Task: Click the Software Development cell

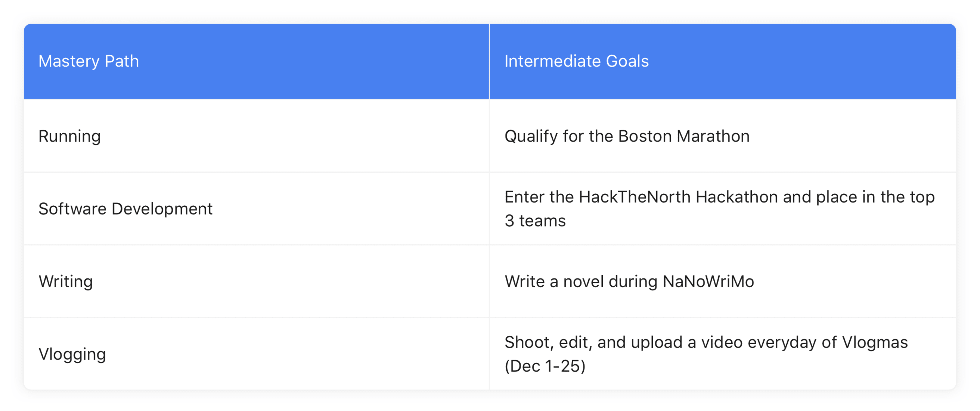Action: coord(256,209)
